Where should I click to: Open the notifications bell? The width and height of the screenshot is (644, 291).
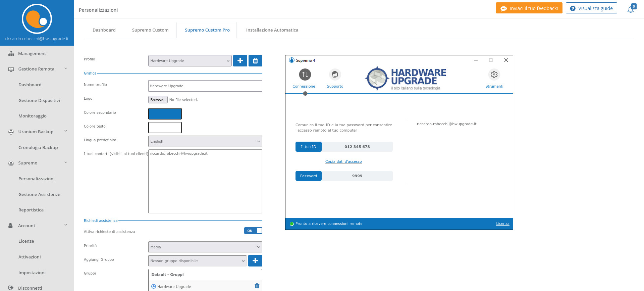[631, 9]
